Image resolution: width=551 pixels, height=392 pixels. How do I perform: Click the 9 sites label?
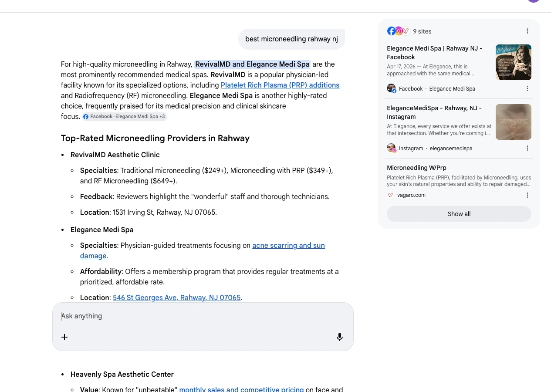pyautogui.click(x=422, y=31)
